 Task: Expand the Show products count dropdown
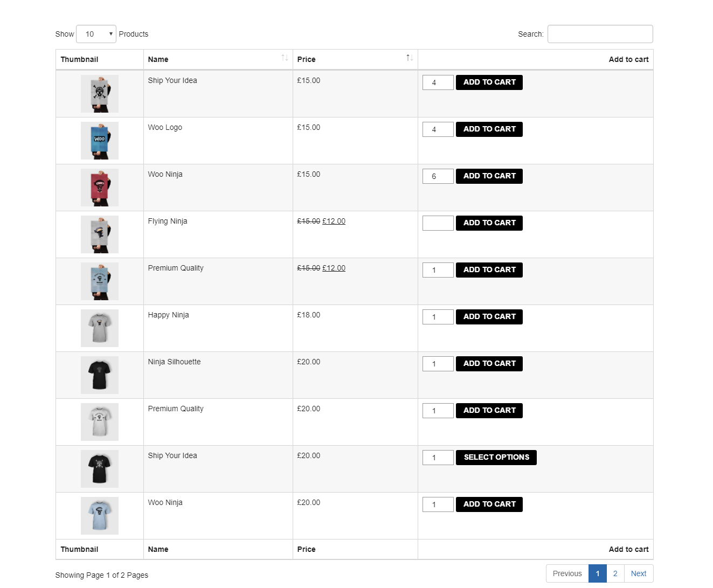[96, 34]
